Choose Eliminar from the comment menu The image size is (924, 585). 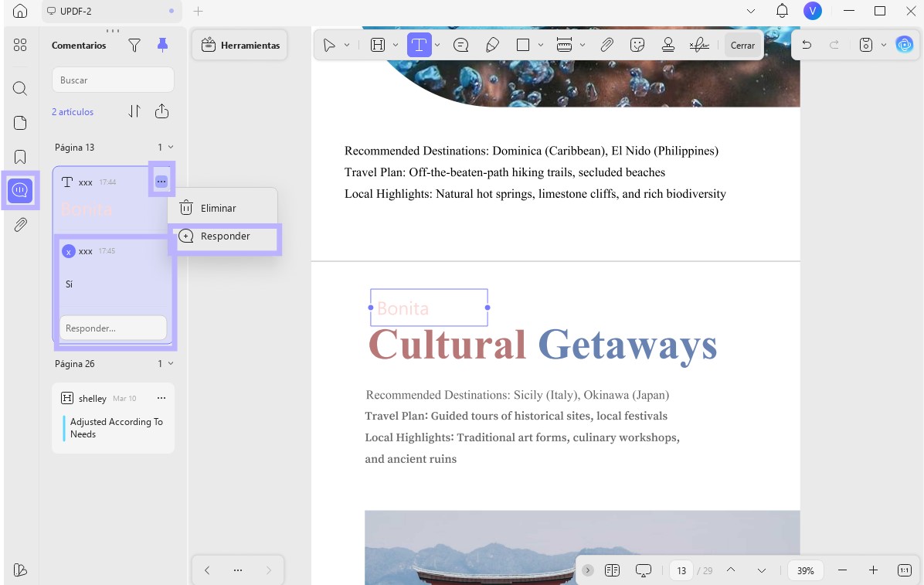[218, 208]
